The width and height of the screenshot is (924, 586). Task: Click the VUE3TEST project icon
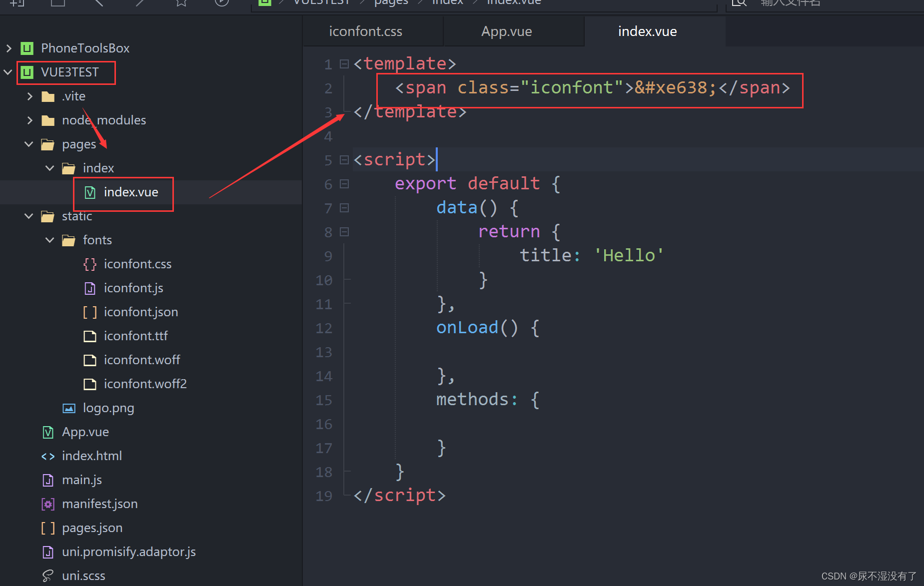tap(27, 72)
